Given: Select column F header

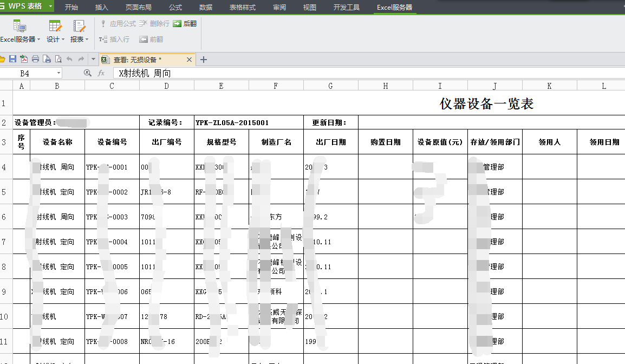Looking at the screenshot, I should point(276,86).
